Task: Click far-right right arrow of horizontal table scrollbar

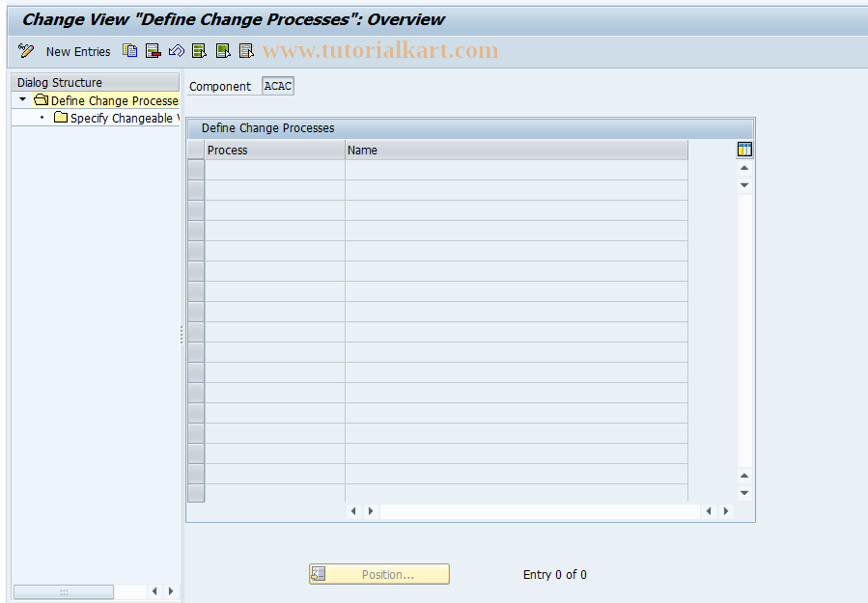Action: [726, 511]
